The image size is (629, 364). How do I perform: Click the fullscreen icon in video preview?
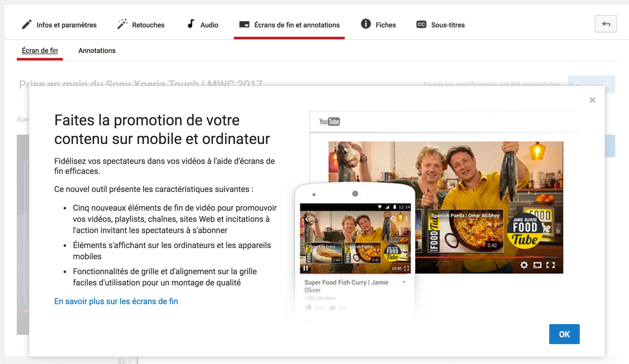(x=550, y=265)
